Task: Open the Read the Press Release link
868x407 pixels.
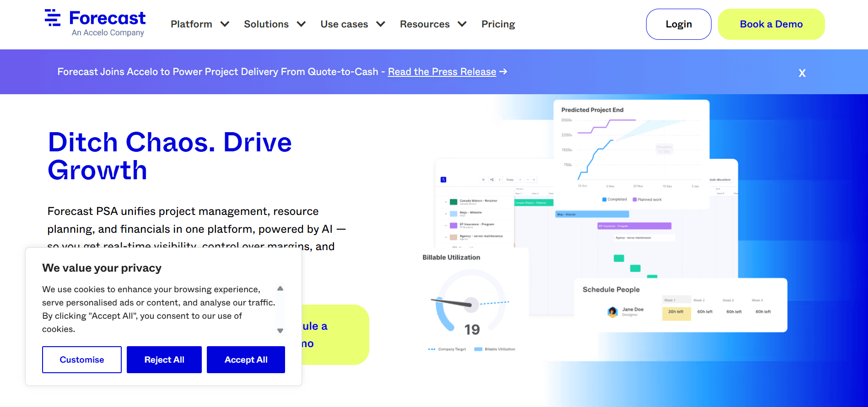Action: (x=442, y=72)
